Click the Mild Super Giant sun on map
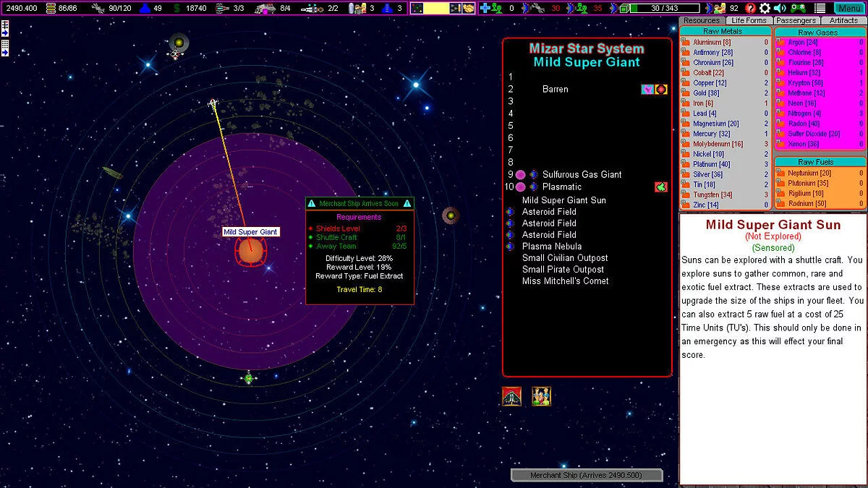 click(251, 252)
